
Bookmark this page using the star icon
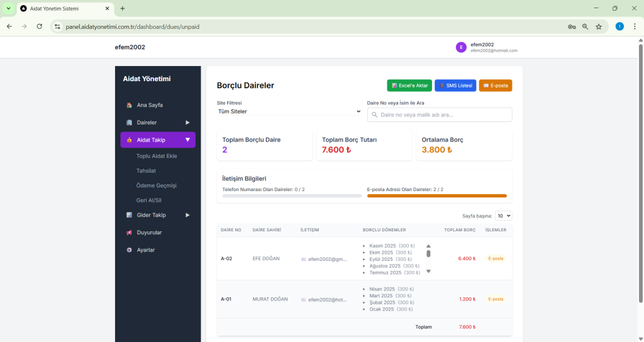(599, 26)
